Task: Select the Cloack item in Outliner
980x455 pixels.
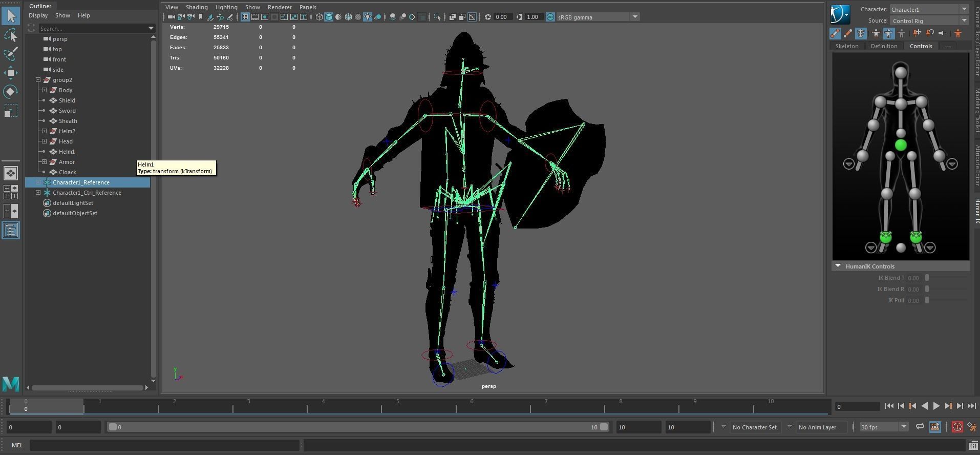Action: pos(68,172)
